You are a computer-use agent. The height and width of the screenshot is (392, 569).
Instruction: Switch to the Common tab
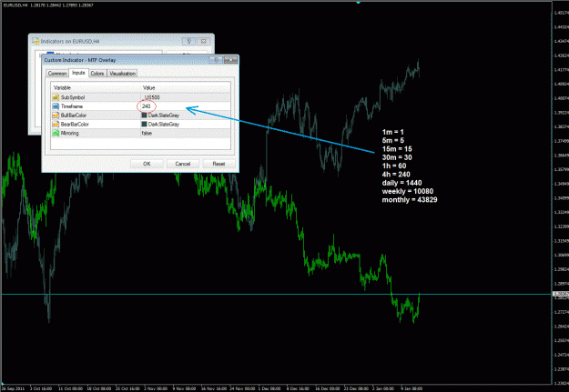(x=57, y=74)
